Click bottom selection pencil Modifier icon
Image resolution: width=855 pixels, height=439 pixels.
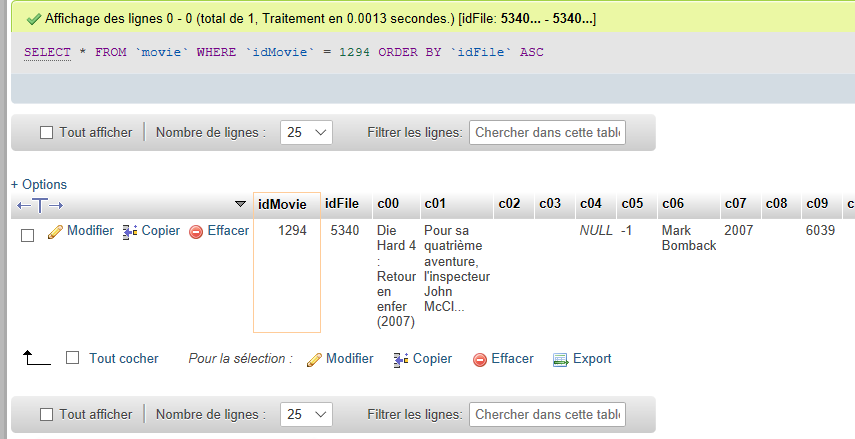[314, 360]
